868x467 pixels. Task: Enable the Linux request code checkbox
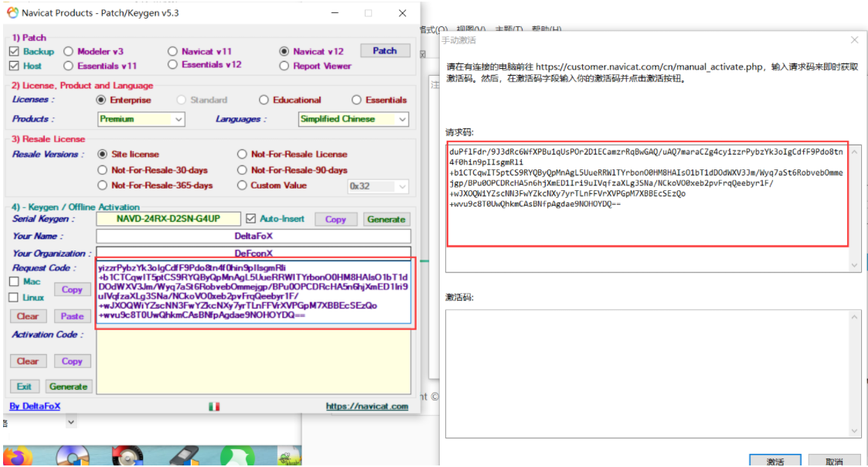tap(15, 298)
